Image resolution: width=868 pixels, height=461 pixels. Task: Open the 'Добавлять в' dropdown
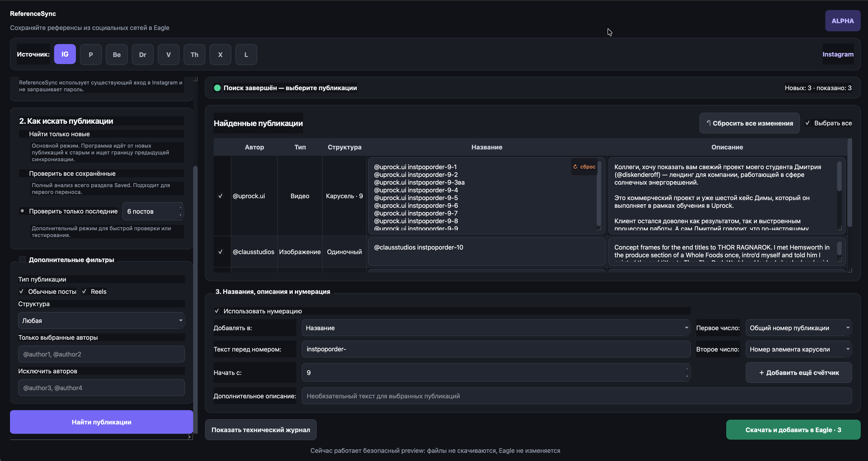496,328
